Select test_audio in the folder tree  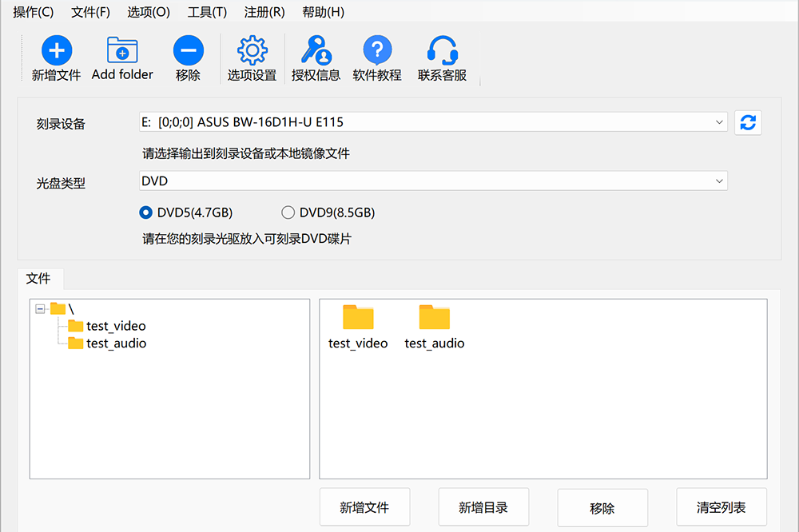116,343
